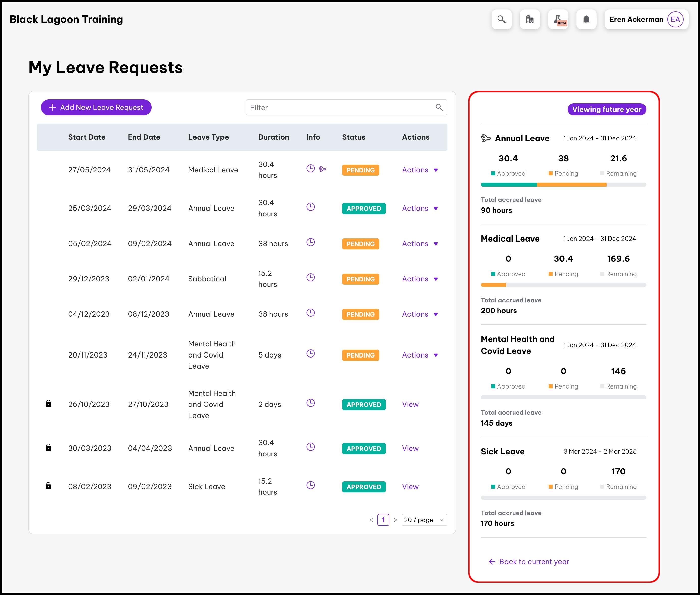
Task: Click airplane icon on Medical Leave row
Action: [322, 169]
